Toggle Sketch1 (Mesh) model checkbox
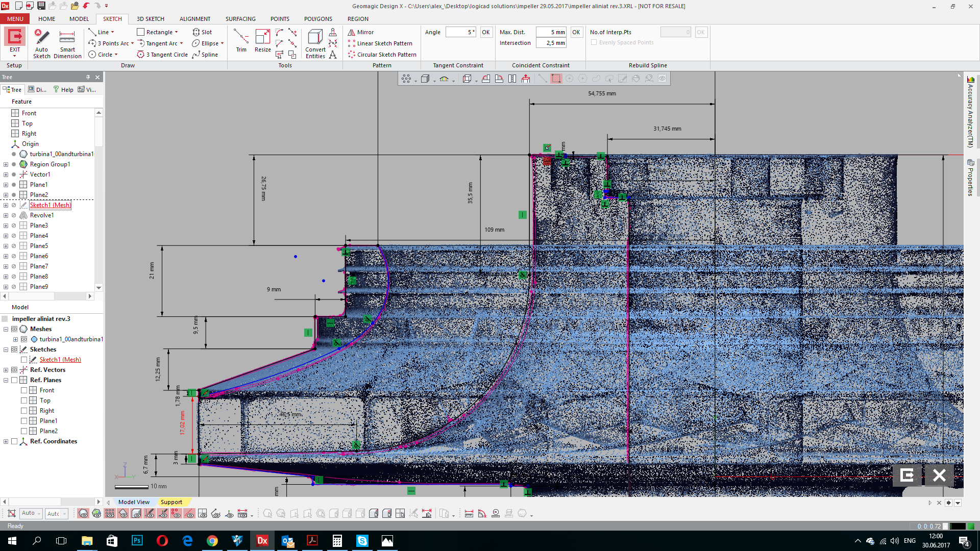Viewport: 980px width, 551px height. click(24, 360)
